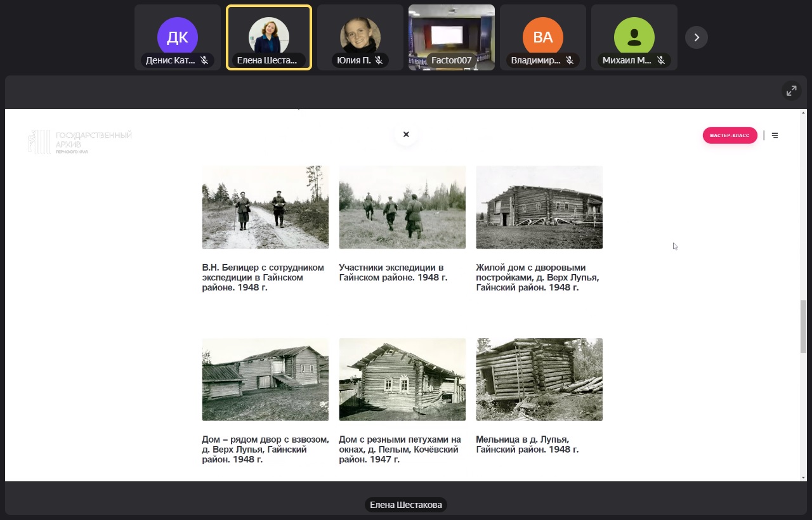Click Юлия П.'s muted microphone icon

(378, 61)
